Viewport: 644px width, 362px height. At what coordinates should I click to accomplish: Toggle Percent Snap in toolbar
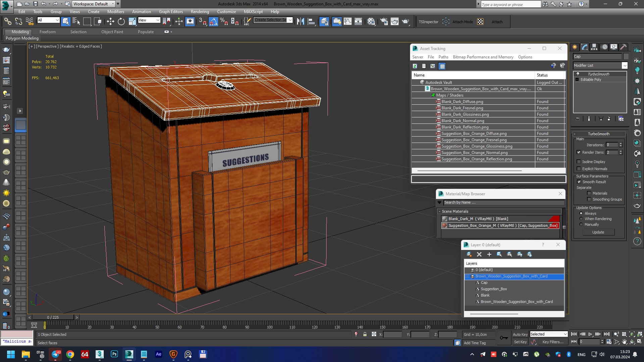[224, 22]
